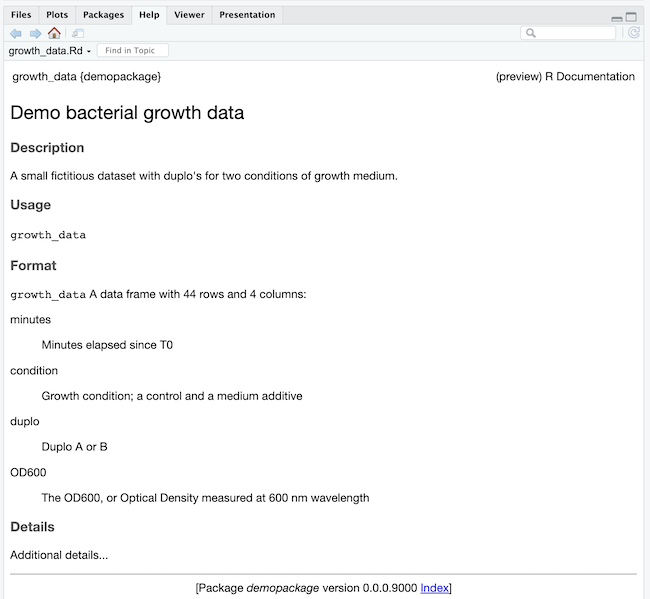This screenshot has width=650, height=599.
Task: Click the 'minutes' column name
Action: (31, 320)
